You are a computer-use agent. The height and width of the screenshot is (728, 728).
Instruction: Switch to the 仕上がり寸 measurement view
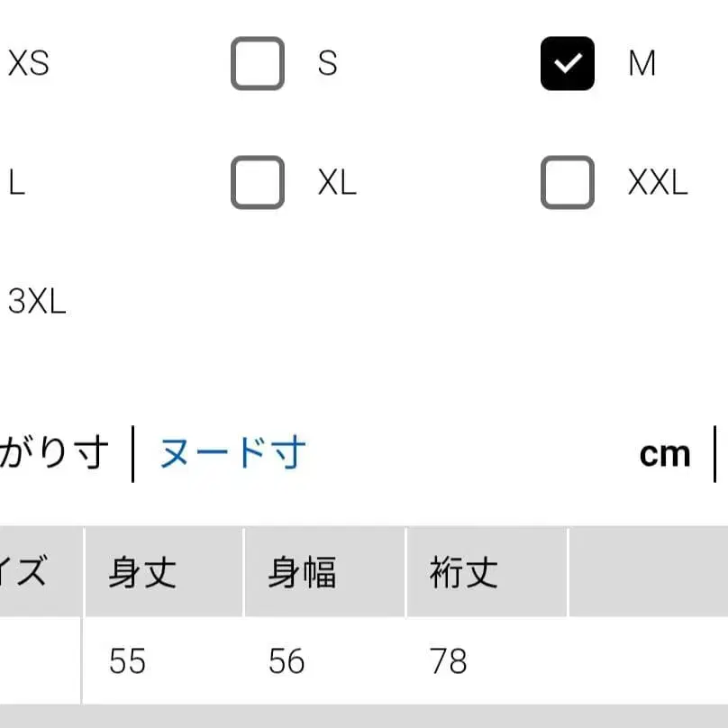(x=54, y=453)
